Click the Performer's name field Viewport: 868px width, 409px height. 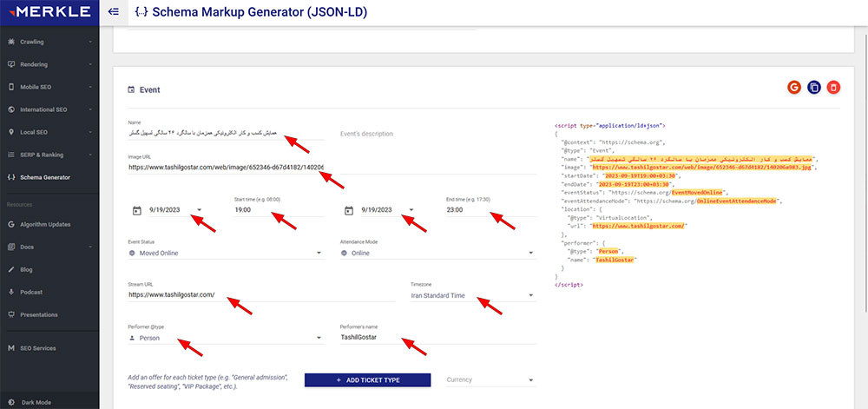coord(437,338)
